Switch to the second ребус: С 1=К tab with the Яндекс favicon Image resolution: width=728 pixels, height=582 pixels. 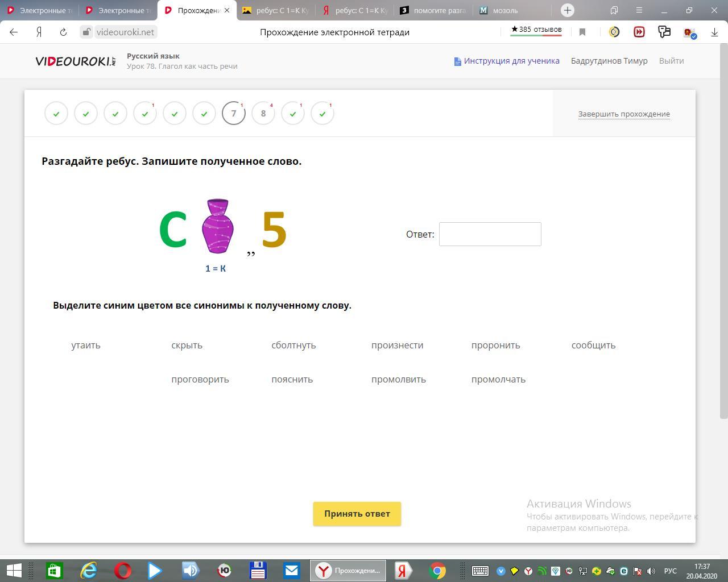pos(355,10)
